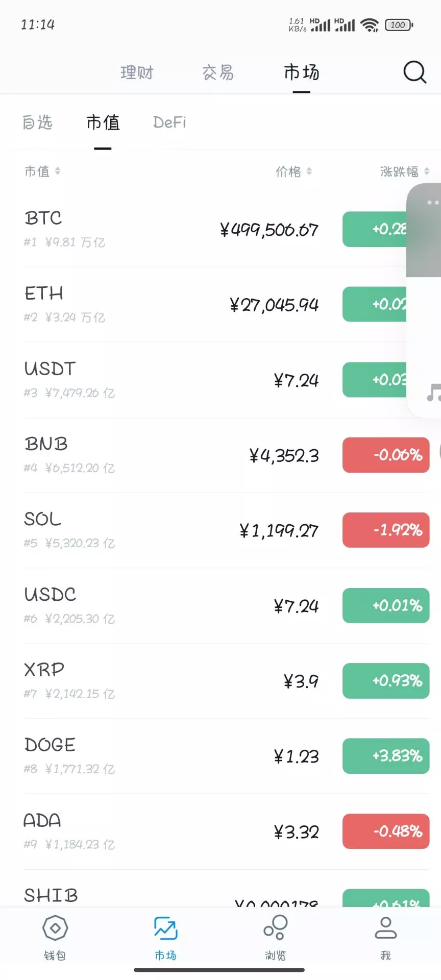
Task: Tap the battery indicator icon
Action: coord(399,24)
